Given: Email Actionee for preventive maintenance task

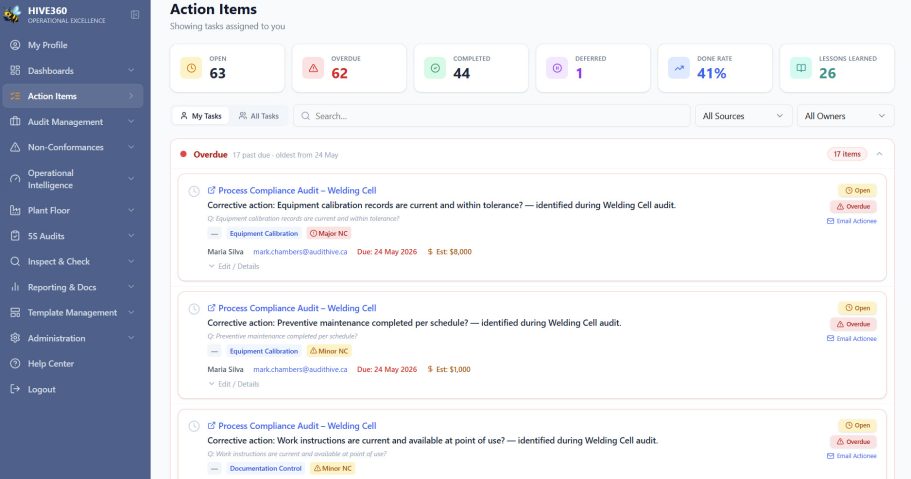Looking at the screenshot, I should [x=852, y=338].
